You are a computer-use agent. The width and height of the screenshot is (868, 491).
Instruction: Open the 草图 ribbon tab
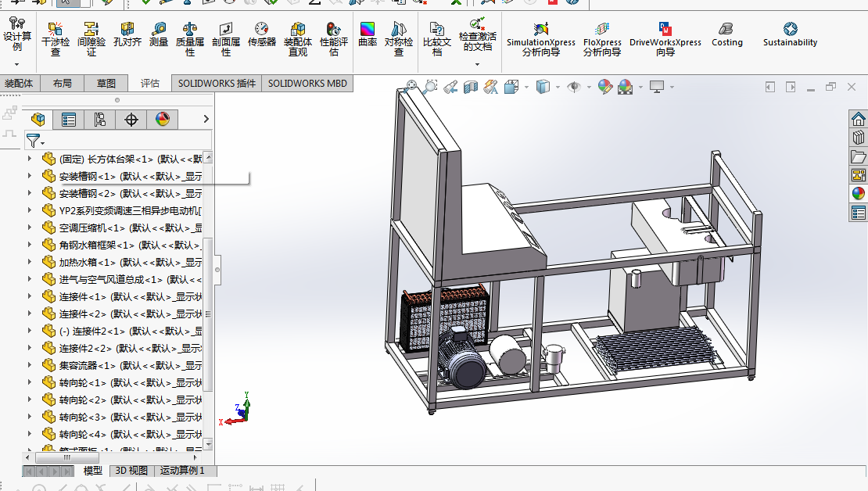106,84
